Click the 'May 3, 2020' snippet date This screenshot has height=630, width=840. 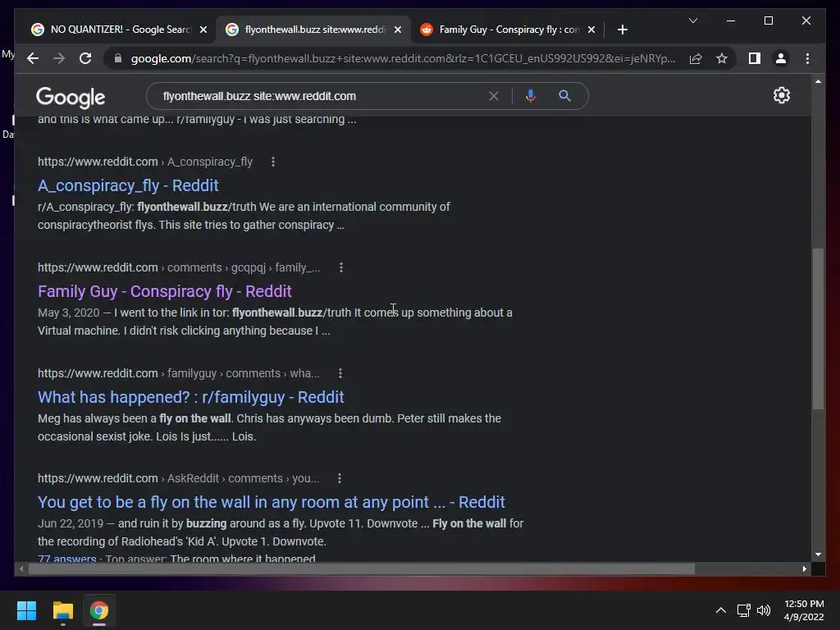click(x=69, y=313)
